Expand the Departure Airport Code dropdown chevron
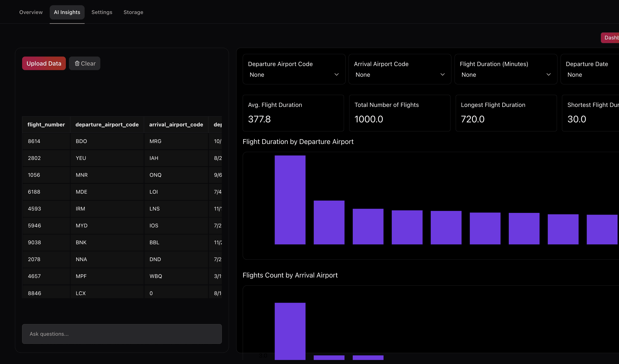 pyautogui.click(x=336, y=75)
